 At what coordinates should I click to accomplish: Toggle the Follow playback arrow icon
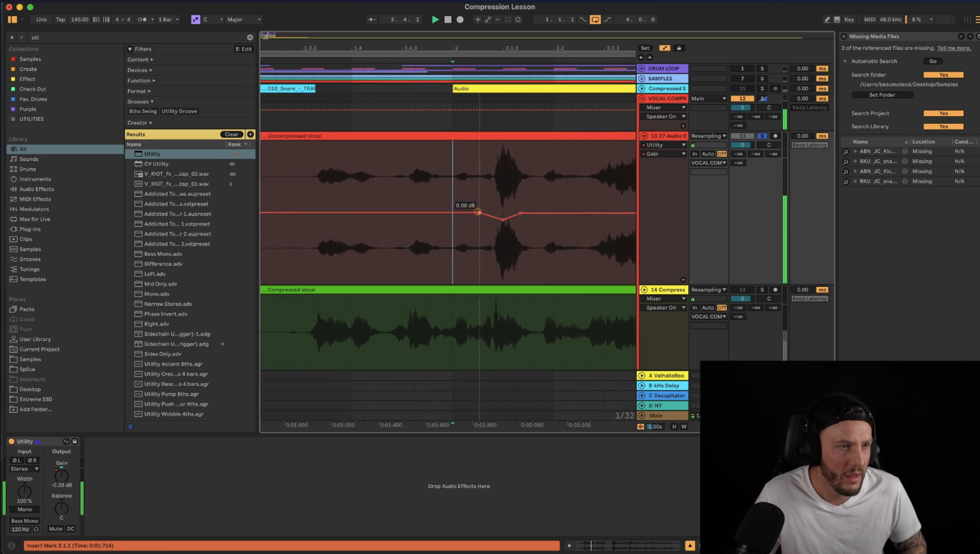(373, 20)
